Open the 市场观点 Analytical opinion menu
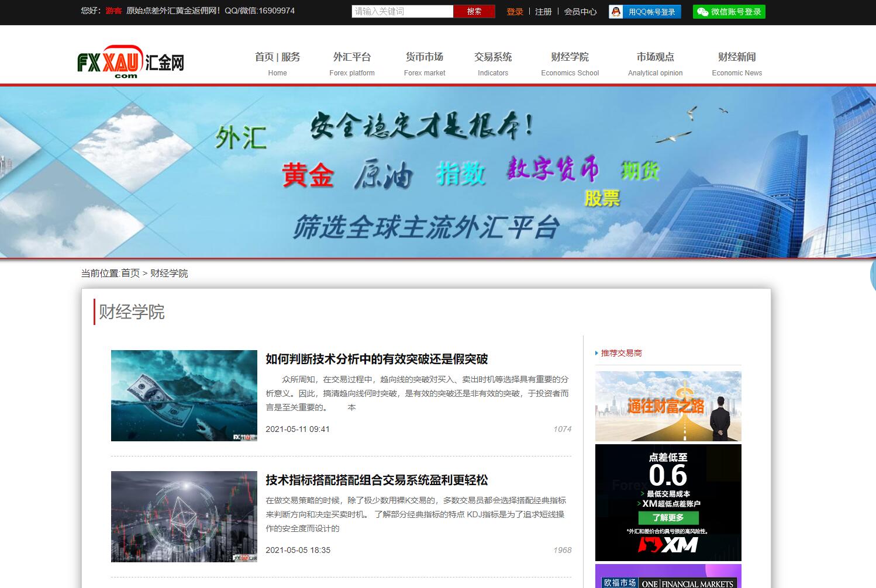This screenshot has width=876, height=588. coord(655,63)
